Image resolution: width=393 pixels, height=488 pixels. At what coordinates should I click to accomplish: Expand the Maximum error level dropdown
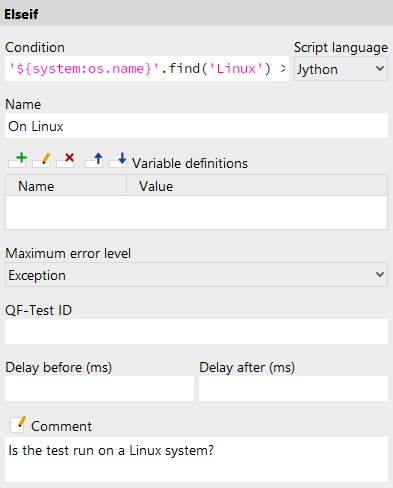(196, 275)
